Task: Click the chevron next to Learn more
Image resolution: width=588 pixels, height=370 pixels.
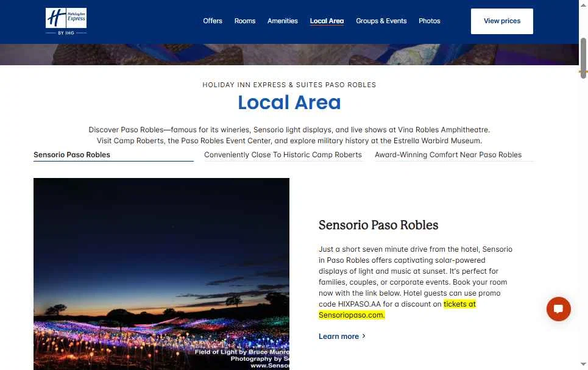Action: (363, 336)
